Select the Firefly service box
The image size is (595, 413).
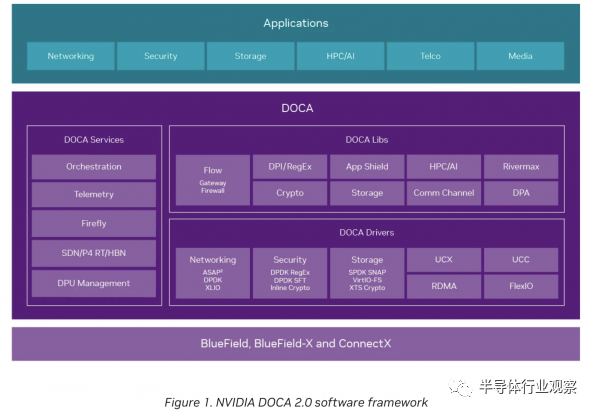tap(94, 224)
